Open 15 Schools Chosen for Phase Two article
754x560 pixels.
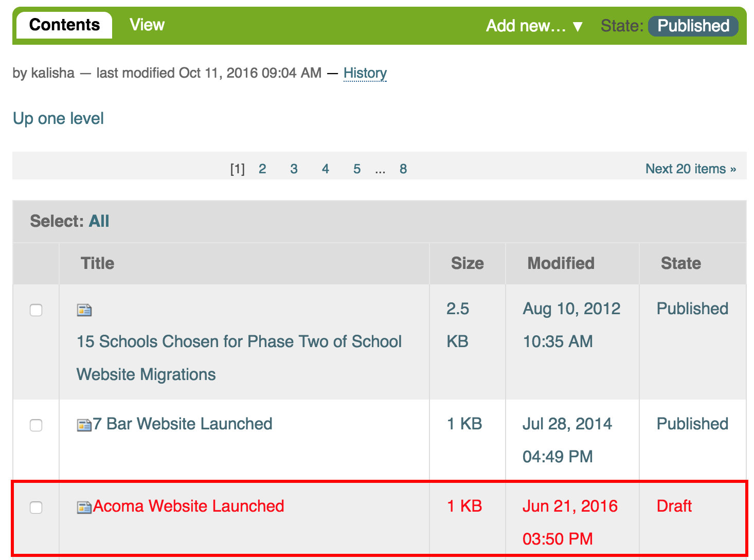[239, 358]
